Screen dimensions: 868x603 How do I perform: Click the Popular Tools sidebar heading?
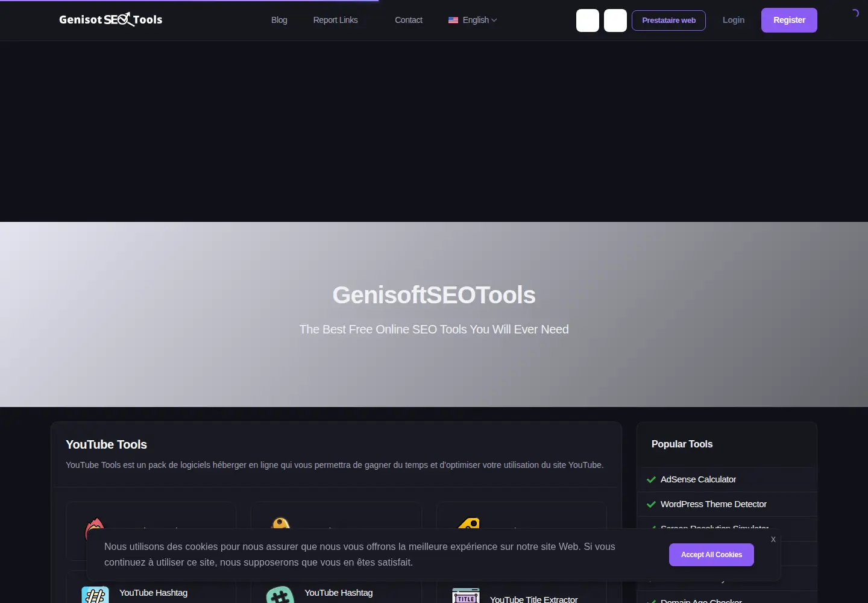(x=682, y=444)
